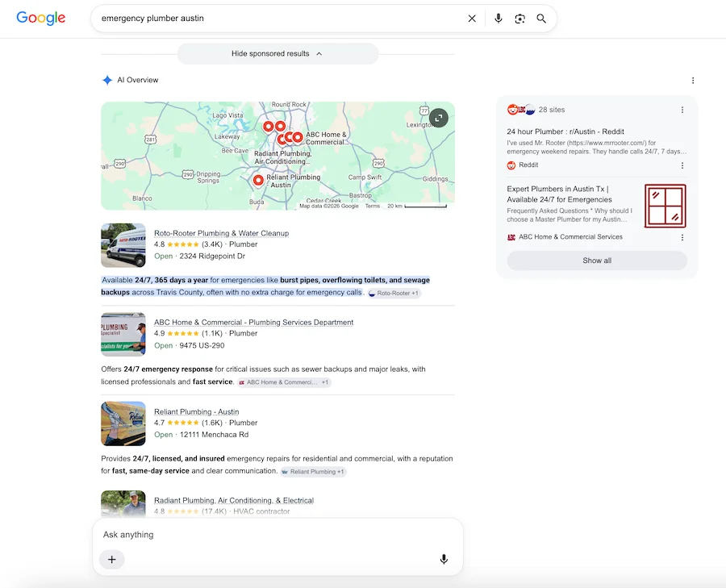The width and height of the screenshot is (726, 588).
Task: Open AI Overview three-dot options menu
Action: (x=693, y=81)
